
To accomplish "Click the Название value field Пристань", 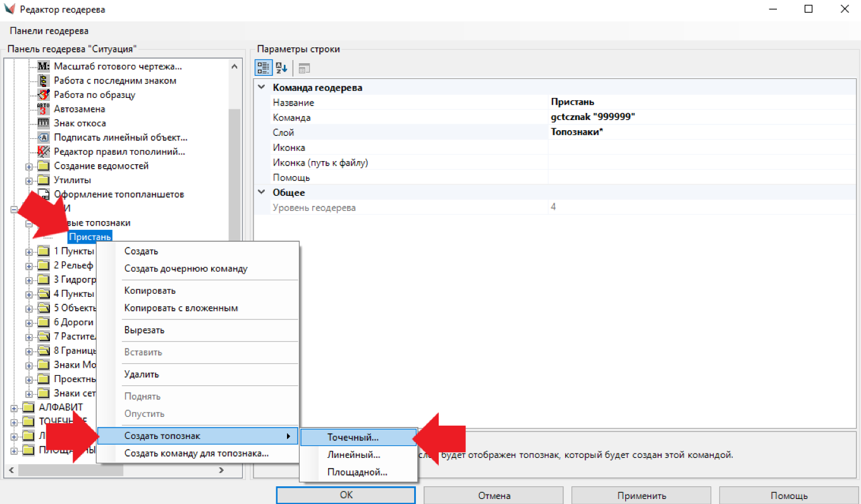I will click(x=695, y=102).
